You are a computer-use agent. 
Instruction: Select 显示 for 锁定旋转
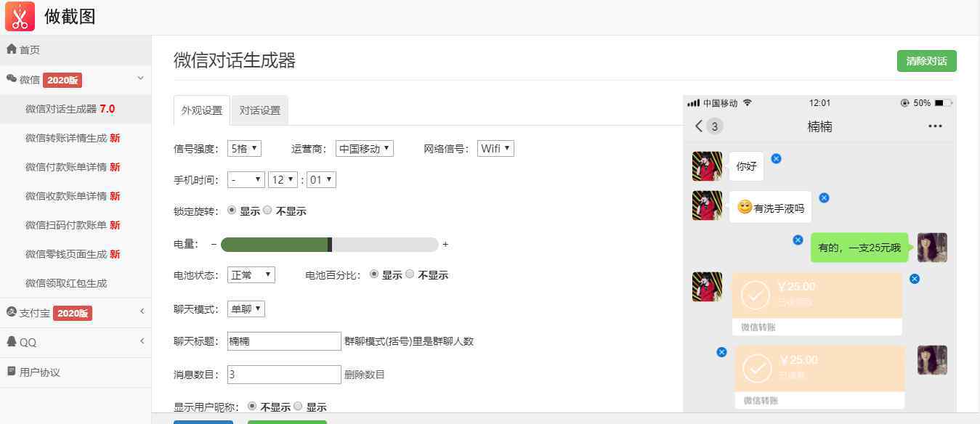232,210
